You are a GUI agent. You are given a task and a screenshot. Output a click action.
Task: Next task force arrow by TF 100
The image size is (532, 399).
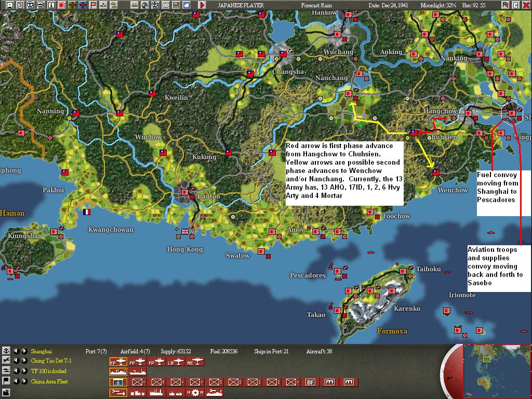tap(24, 371)
